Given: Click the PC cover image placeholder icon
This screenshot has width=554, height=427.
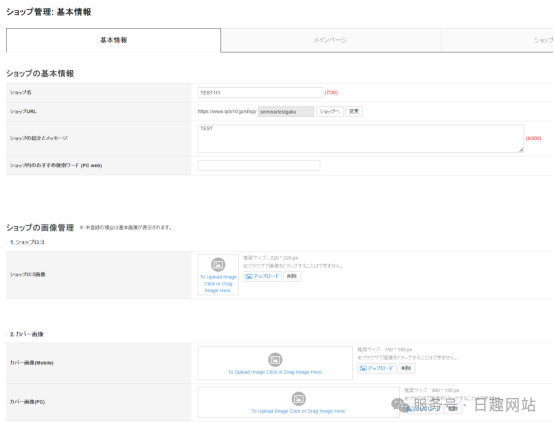Looking at the screenshot, I should point(299,399).
